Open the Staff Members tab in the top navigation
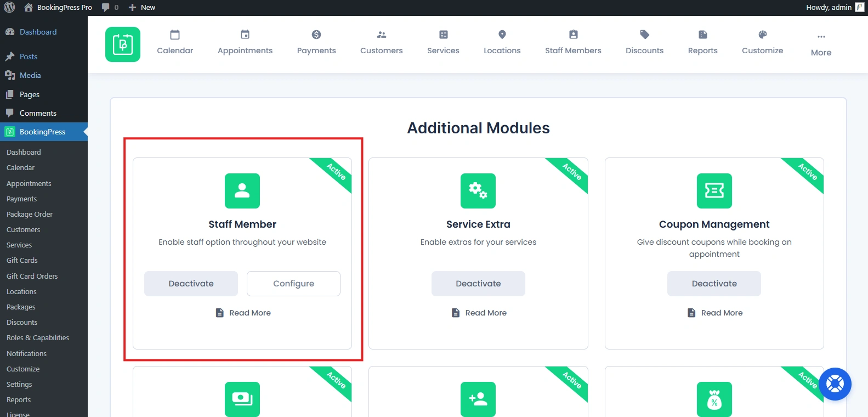 (573, 43)
